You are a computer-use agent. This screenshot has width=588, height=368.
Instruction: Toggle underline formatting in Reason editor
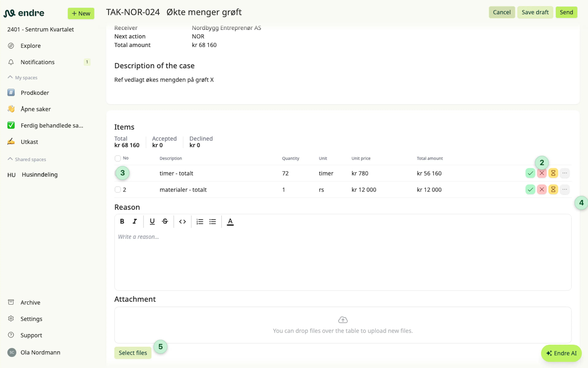pyautogui.click(x=152, y=221)
